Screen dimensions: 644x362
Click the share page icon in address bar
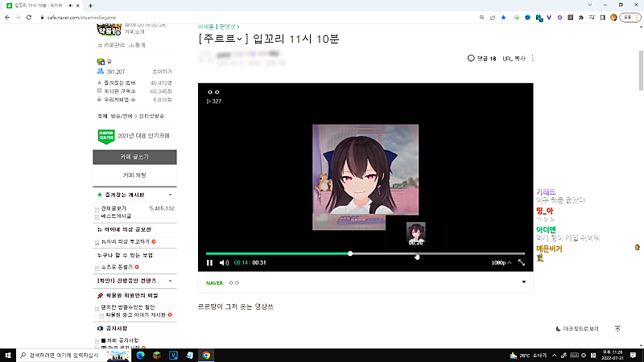pos(493,18)
